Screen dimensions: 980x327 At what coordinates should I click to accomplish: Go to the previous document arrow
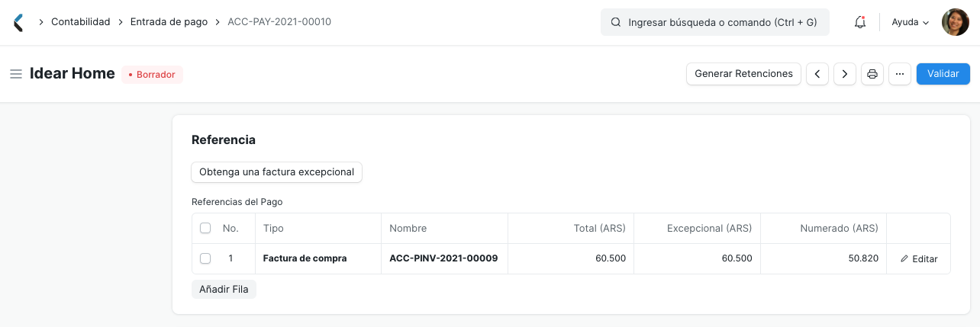click(817, 74)
